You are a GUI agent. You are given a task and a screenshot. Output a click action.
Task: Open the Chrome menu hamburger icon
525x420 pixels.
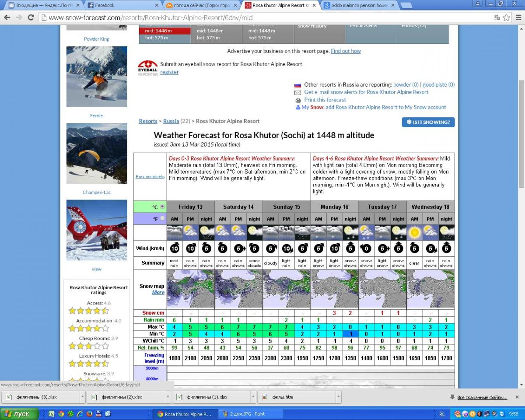point(518,17)
